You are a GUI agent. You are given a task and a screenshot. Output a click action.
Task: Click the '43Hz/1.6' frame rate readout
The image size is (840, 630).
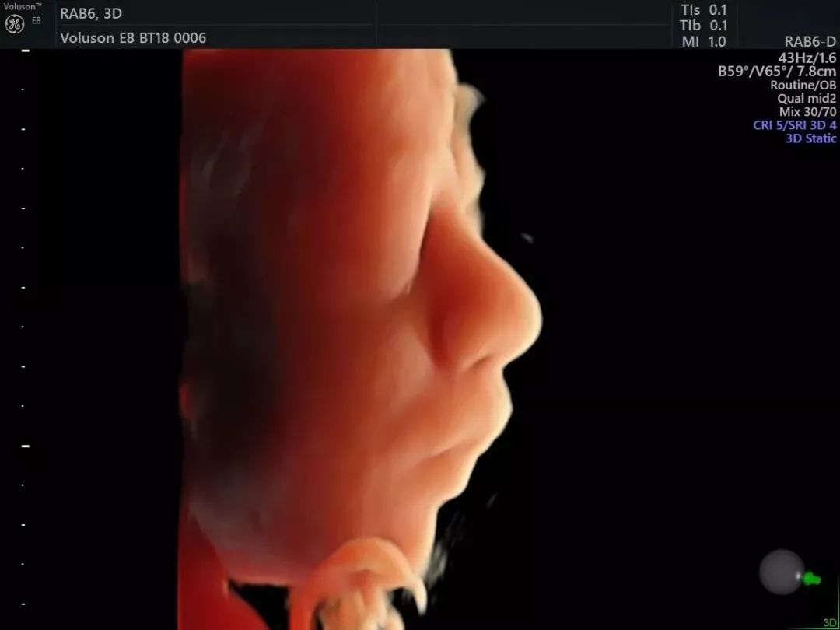pos(807,58)
